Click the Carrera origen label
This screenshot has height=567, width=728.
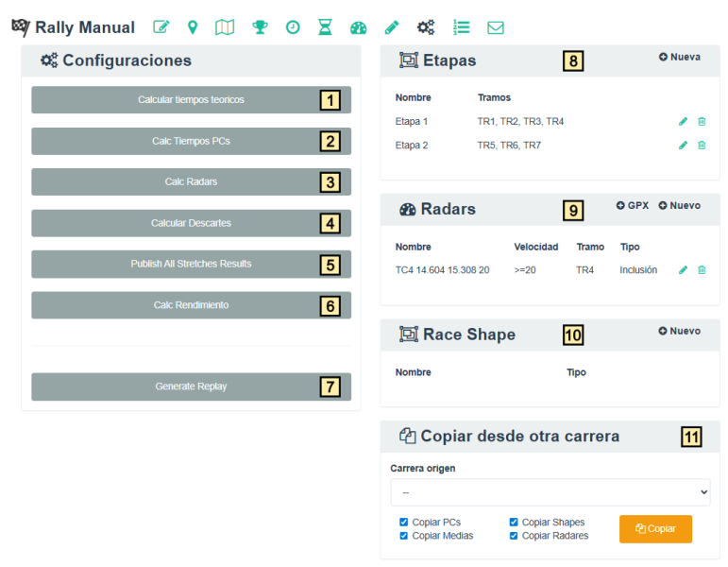[x=422, y=469]
